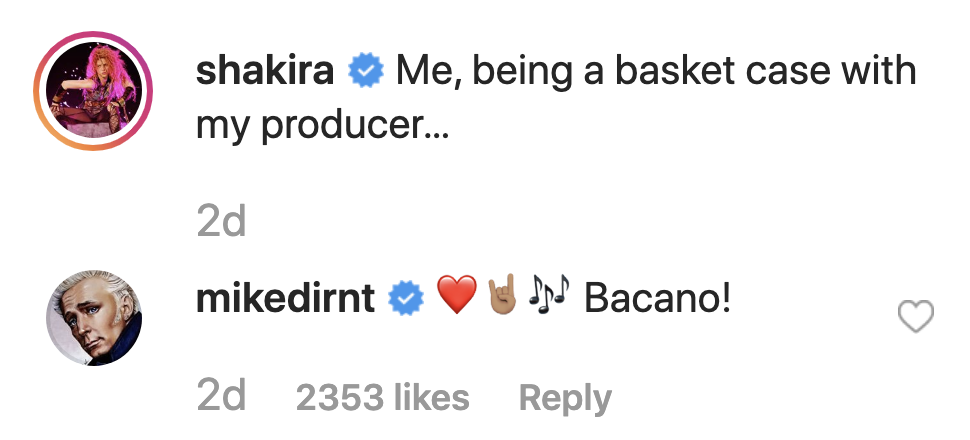
Task: Click the verified badge next to mikedirnt
Action: [405, 298]
